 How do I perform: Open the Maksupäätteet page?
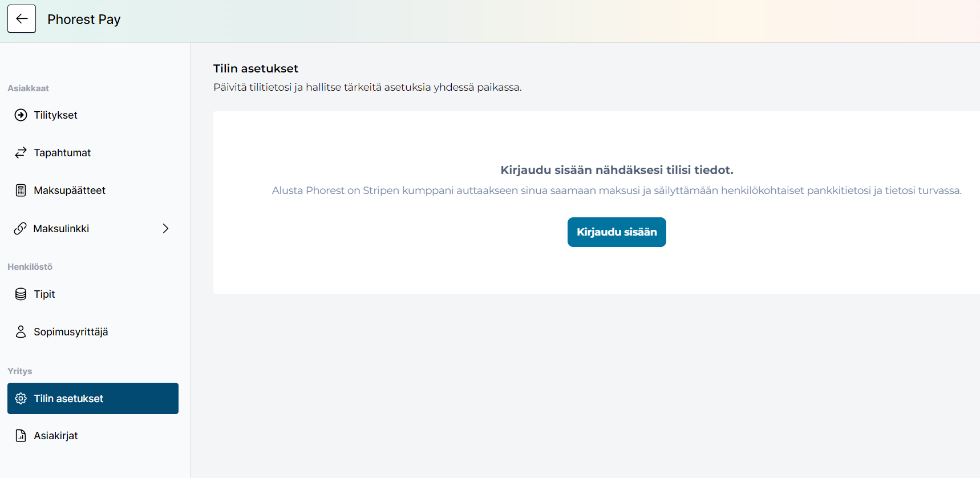(93, 191)
